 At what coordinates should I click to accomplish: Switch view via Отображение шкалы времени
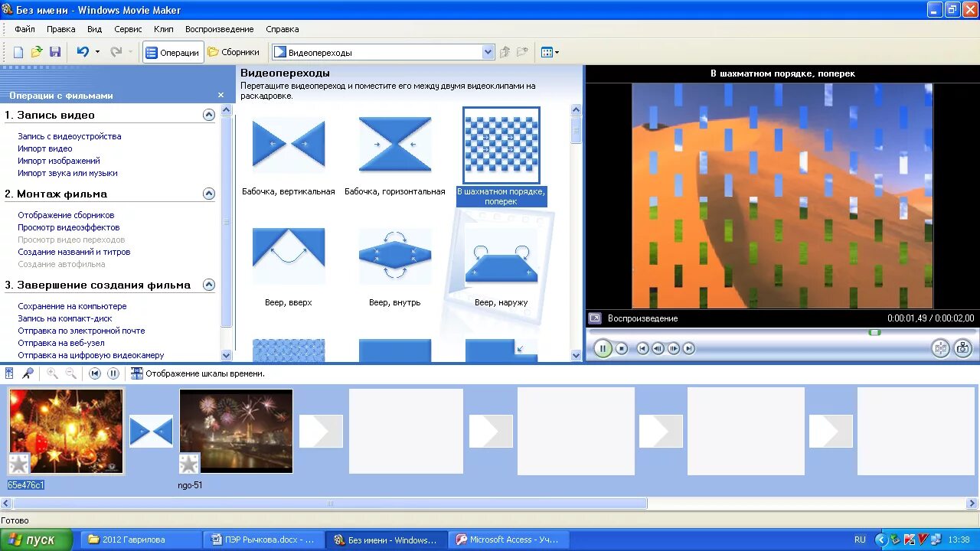click(x=198, y=373)
